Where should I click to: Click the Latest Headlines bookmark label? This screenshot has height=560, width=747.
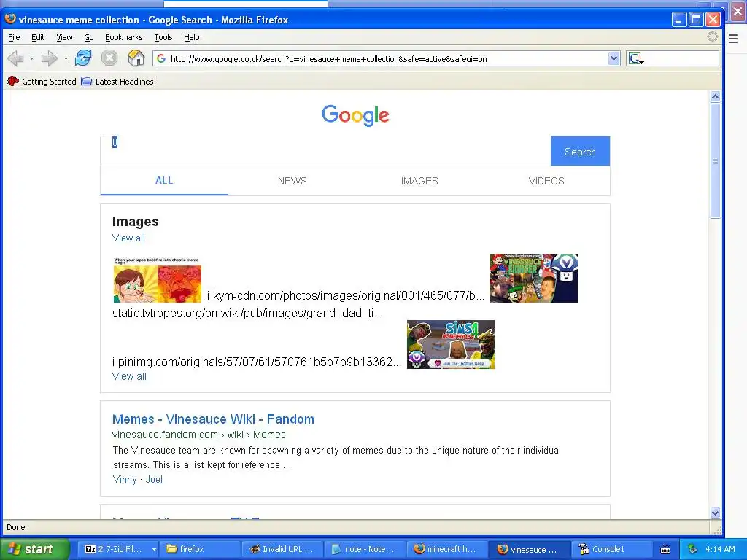(x=124, y=82)
